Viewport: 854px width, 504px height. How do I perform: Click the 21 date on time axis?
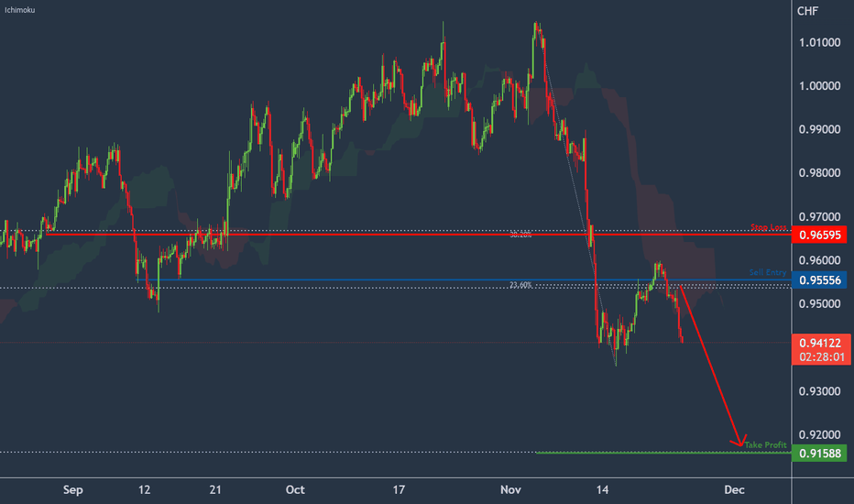pyautogui.click(x=215, y=490)
